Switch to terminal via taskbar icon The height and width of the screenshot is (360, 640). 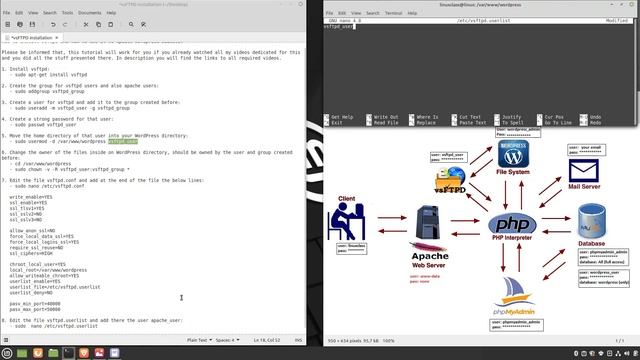click(69, 353)
